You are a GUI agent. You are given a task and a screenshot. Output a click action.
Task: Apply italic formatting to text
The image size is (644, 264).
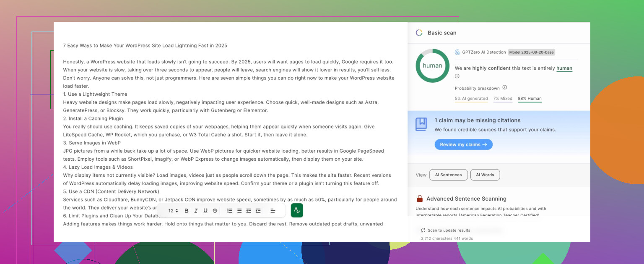196,211
